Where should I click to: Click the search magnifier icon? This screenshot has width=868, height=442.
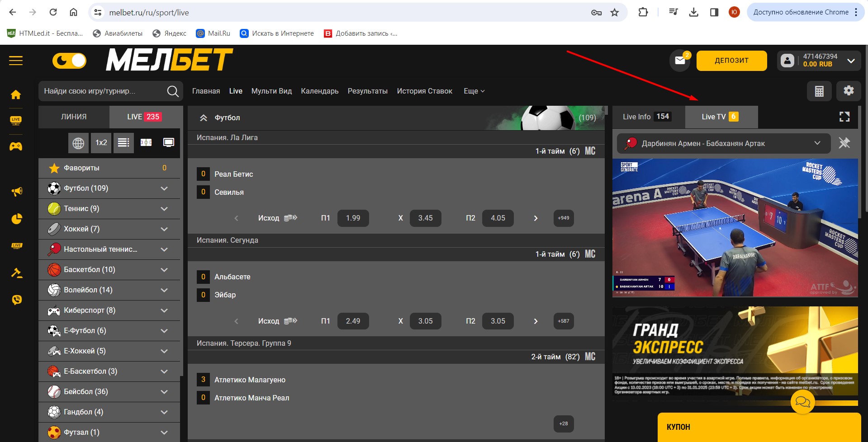click(173, 91)
